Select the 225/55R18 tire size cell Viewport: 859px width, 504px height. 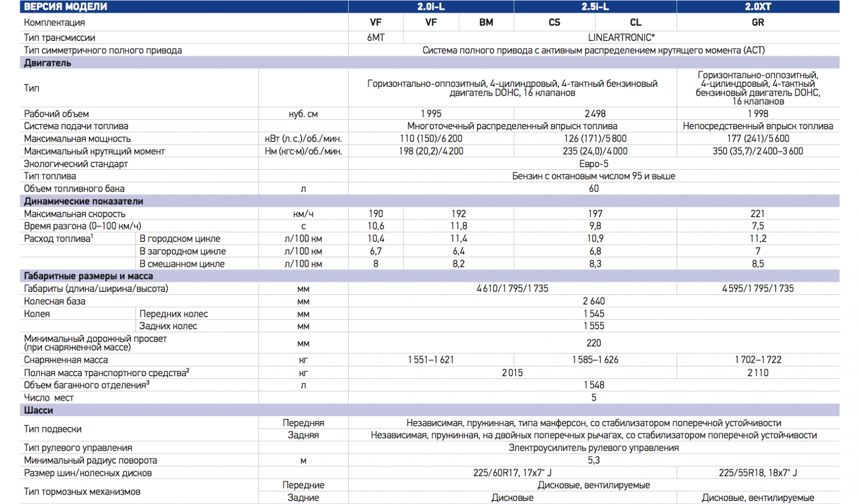click(757, 473)
